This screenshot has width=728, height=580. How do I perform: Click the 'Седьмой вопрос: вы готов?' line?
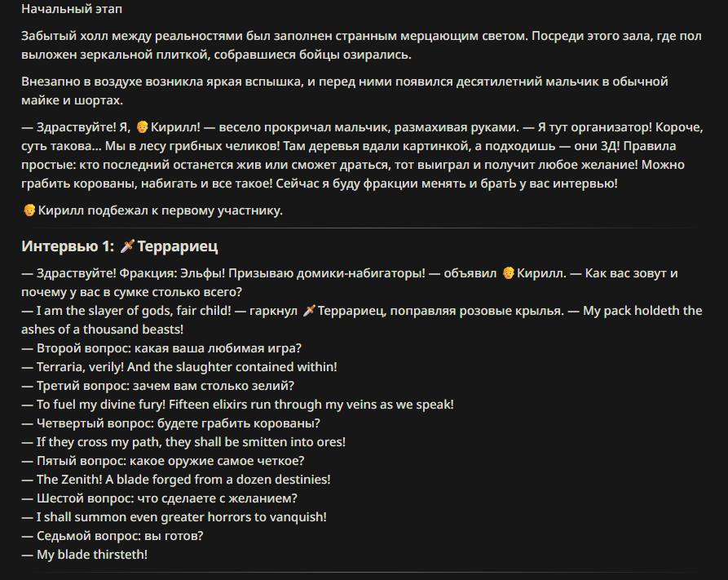coord(113,535)
